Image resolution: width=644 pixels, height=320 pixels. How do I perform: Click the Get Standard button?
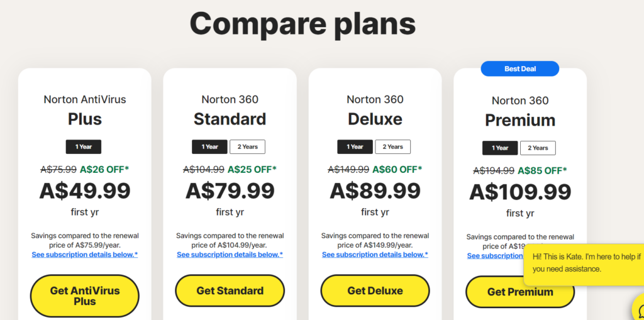pos(230,291)
